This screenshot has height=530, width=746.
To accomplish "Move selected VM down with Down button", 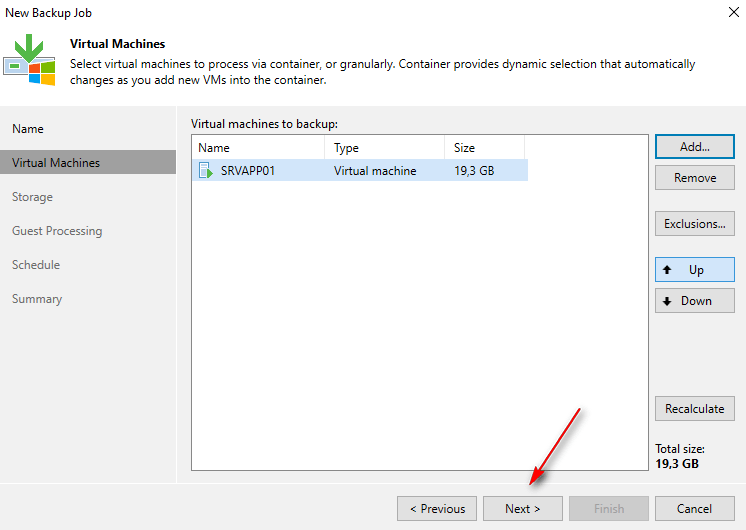I will pyautogui.click(x=695, y=301).
